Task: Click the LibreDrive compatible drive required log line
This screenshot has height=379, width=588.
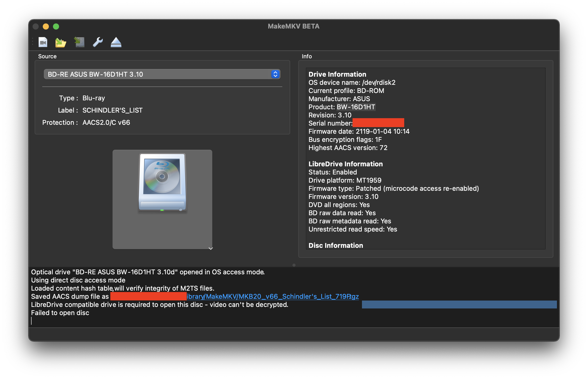Action: [x=160, y=305]
